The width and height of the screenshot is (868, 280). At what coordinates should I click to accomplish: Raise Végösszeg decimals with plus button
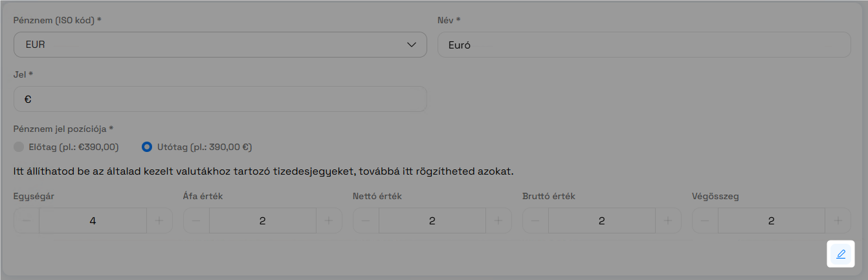point(838,221)
